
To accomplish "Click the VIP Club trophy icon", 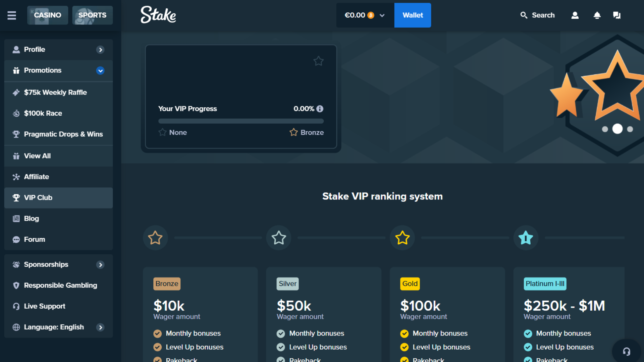I will point(16,198).
